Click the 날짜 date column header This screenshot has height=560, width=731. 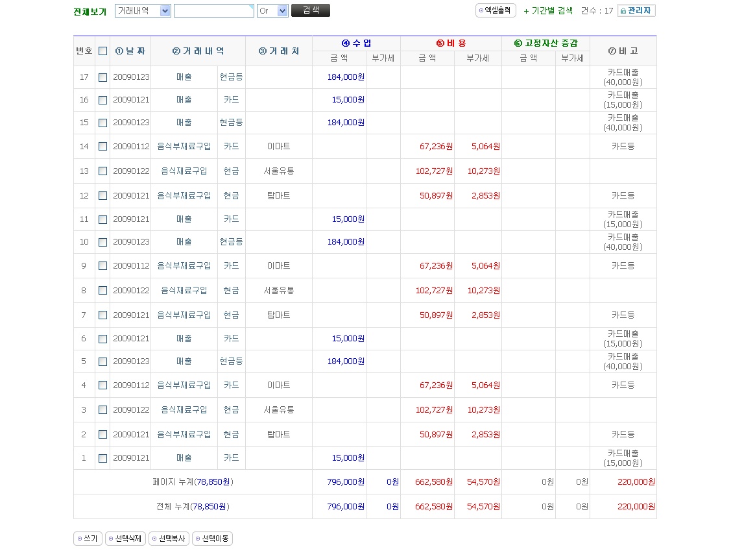(130, 51)
